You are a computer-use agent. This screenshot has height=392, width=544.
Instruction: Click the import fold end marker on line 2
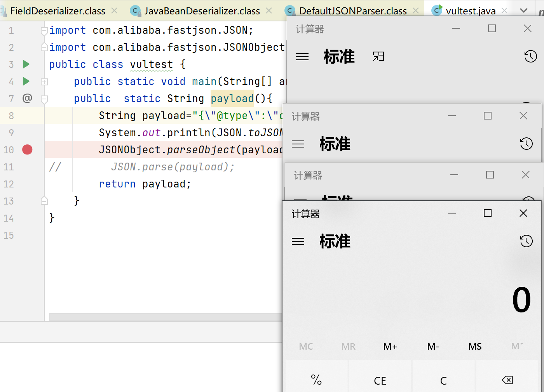point(44,47)
